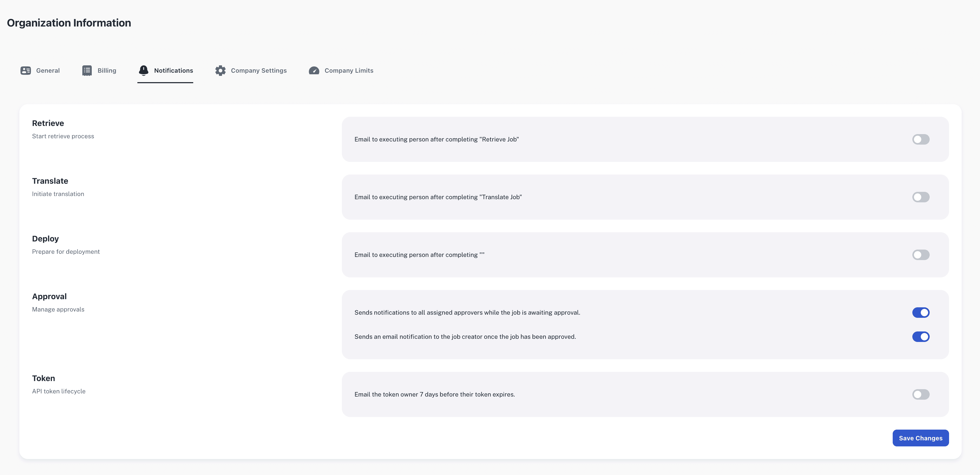Image resolution: width=980 pixels, height=475 pixels.
Task: Click the Notifications bell icon
Action: click(143, 71)
